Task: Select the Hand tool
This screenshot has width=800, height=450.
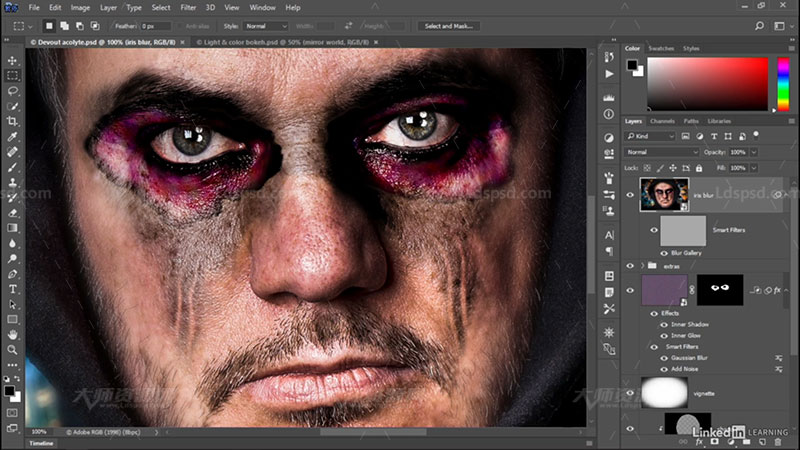Action: [12, 335]
